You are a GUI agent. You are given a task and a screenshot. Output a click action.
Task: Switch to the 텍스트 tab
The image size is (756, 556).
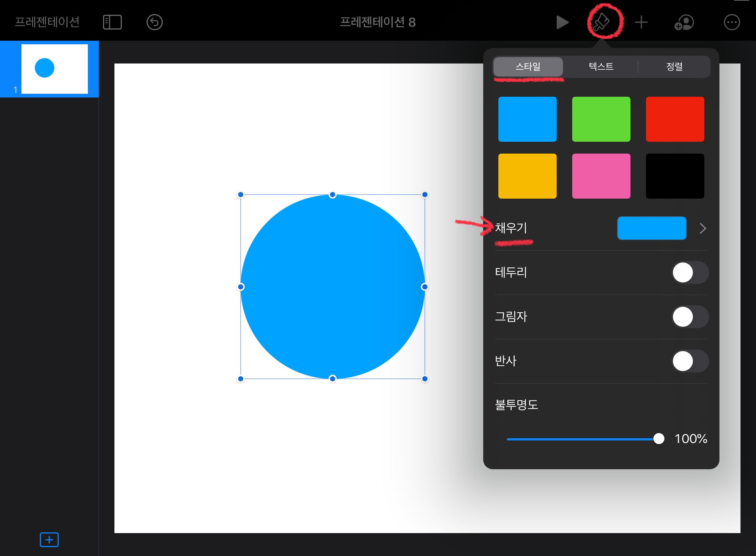tap(601, 66)
